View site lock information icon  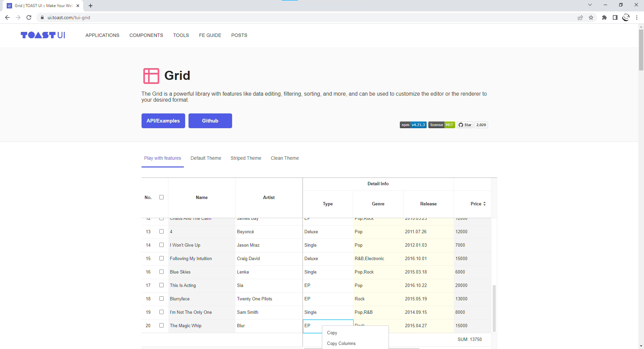[x=42, y=17]
